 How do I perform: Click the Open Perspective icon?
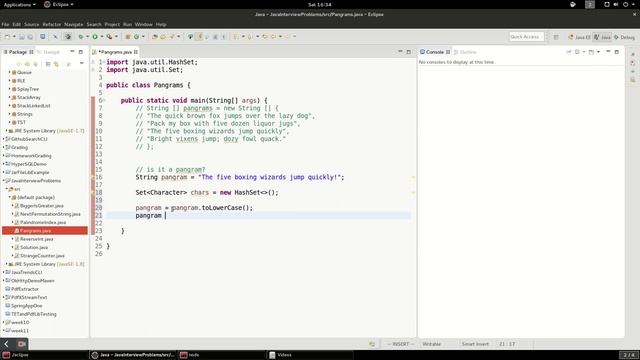click(556, 37)
